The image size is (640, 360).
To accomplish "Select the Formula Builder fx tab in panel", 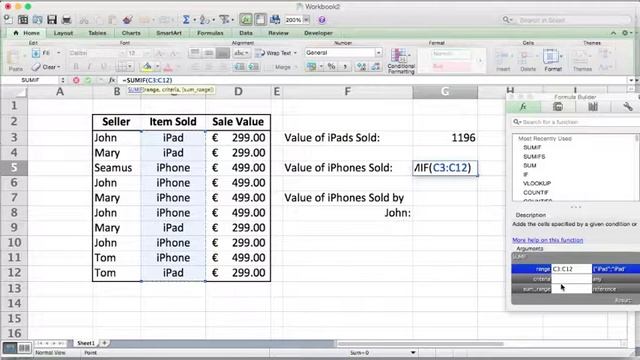I will pyautogui.click(x=523, y=107).
